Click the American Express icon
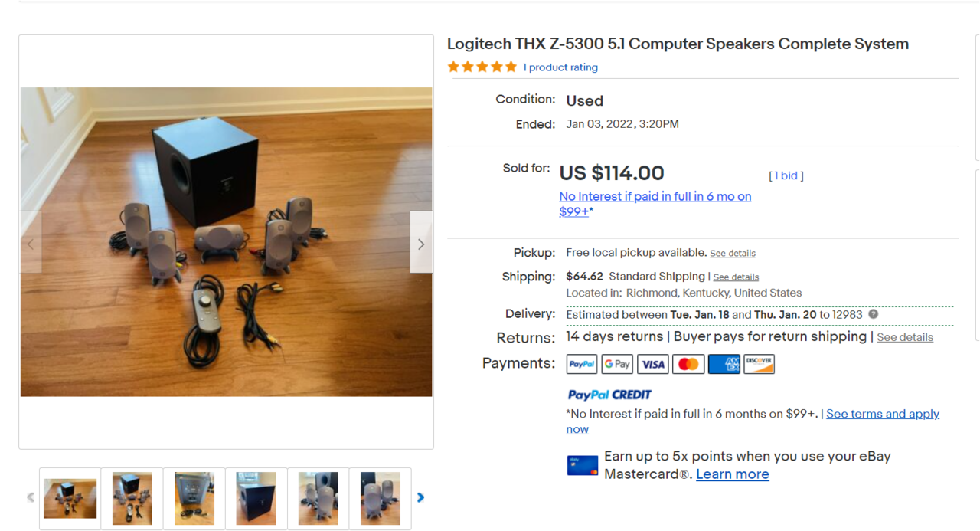980x531 pixels. (724, 364)
